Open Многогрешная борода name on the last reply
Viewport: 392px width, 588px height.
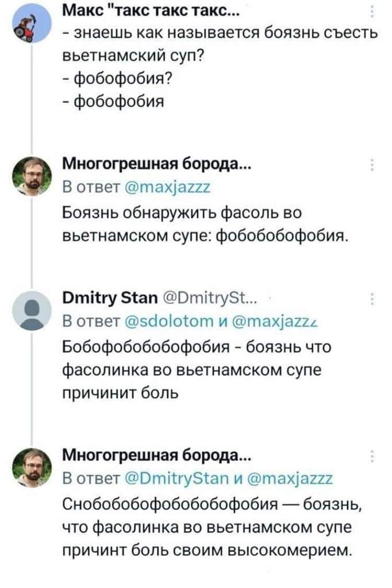pos(156,456)
